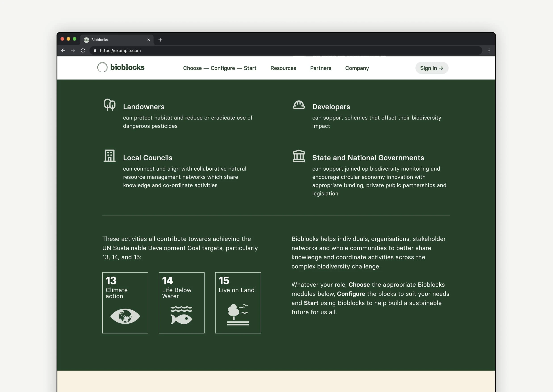Open a new browser tab
The image size is (553, 392).
coord(160,40)
